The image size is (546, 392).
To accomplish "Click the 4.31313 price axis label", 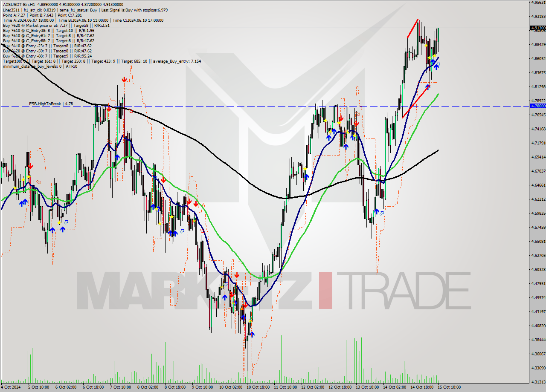I will [538, 382].
